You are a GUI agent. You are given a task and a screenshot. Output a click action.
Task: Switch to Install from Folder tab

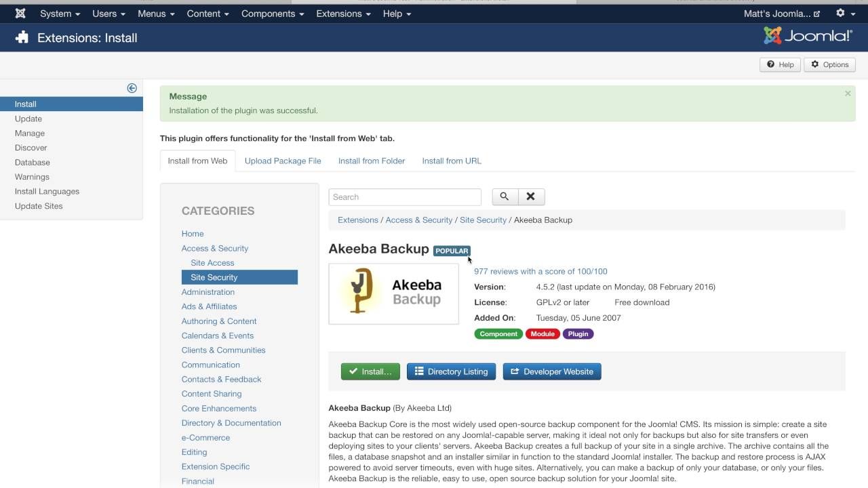(372, 161)
